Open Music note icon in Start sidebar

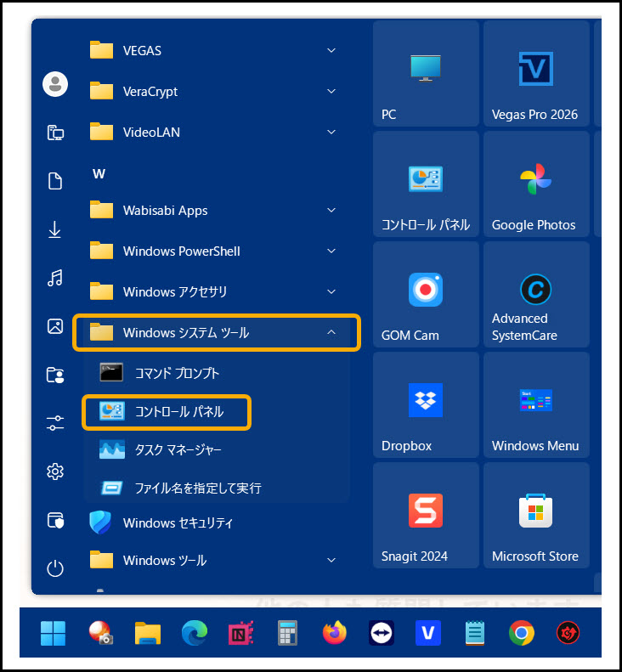55,278
